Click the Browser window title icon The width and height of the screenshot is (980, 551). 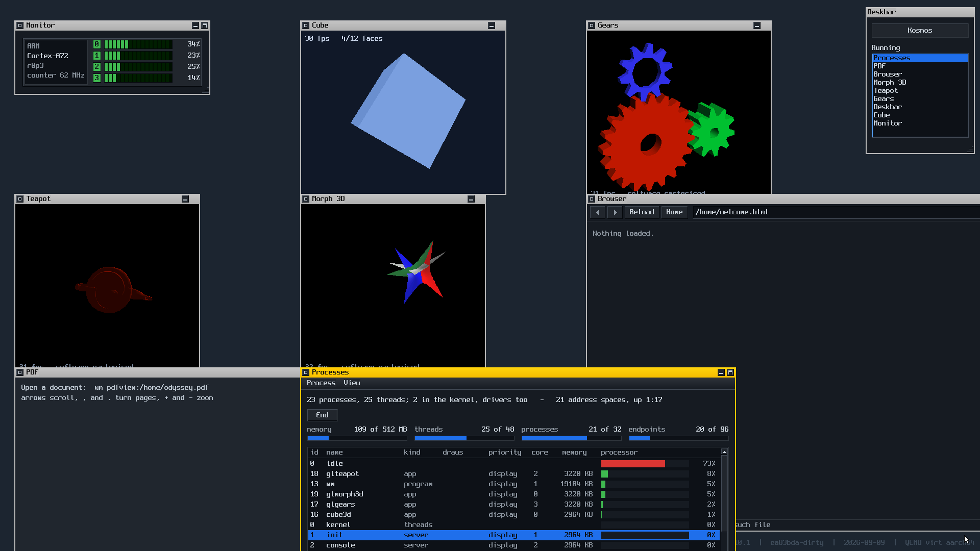[592, 199]
